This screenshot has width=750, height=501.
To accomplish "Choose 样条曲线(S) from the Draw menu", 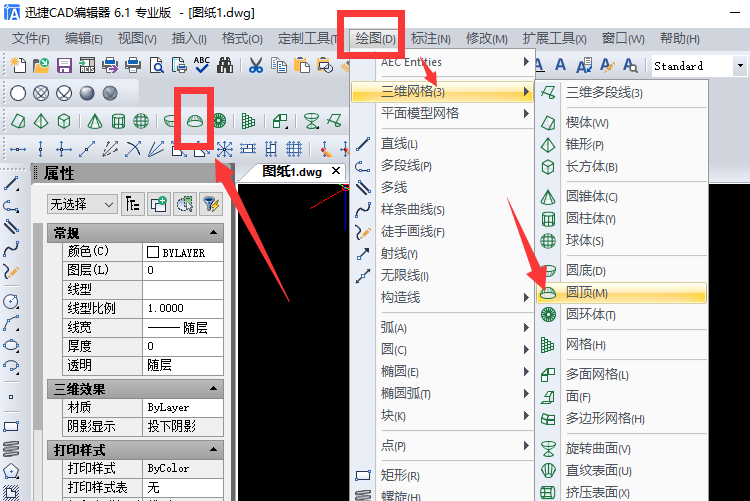I will [x=443, y=210].
